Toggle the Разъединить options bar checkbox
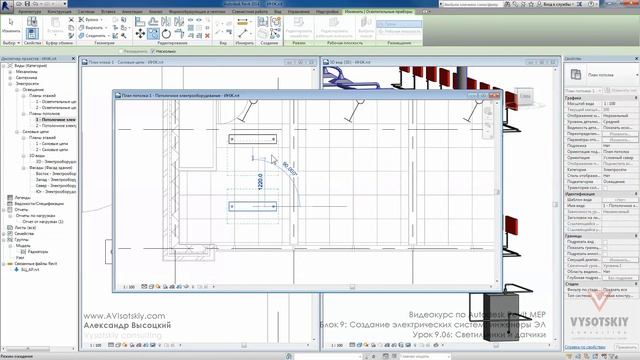 [121, 51]
